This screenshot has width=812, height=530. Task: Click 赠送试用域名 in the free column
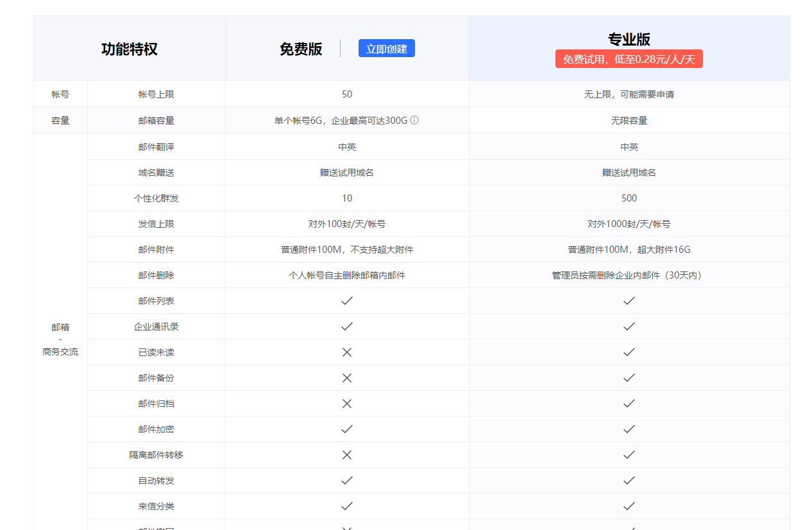(347, 173)
